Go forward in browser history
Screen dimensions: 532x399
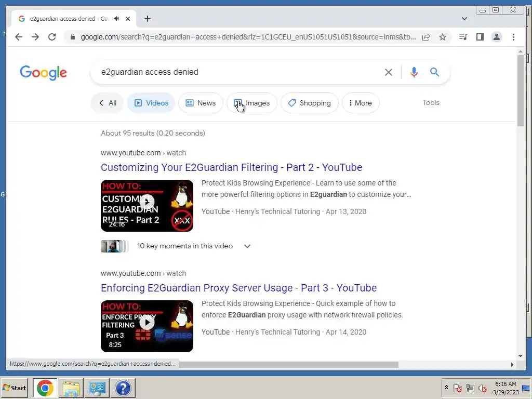click(35, 37)
